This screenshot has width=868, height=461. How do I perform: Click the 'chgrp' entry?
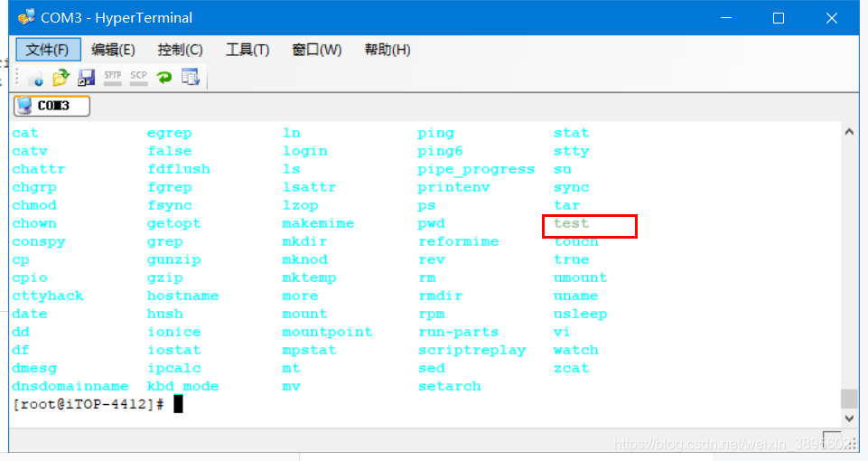[34, 187]
